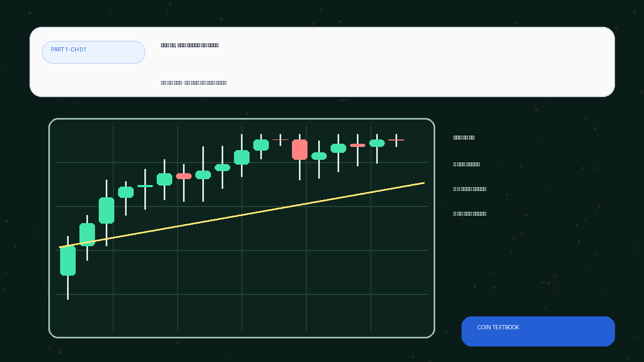Click the green candle second from right
This screenshot has height=362, width=644.
pyautogui.click(x=377, y=143)
